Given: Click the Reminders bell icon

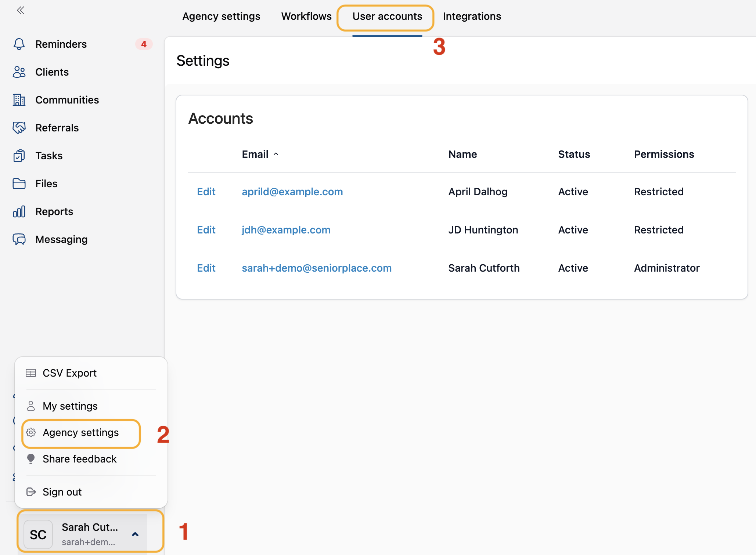Looking at the screenshot, I should point(19,44).
